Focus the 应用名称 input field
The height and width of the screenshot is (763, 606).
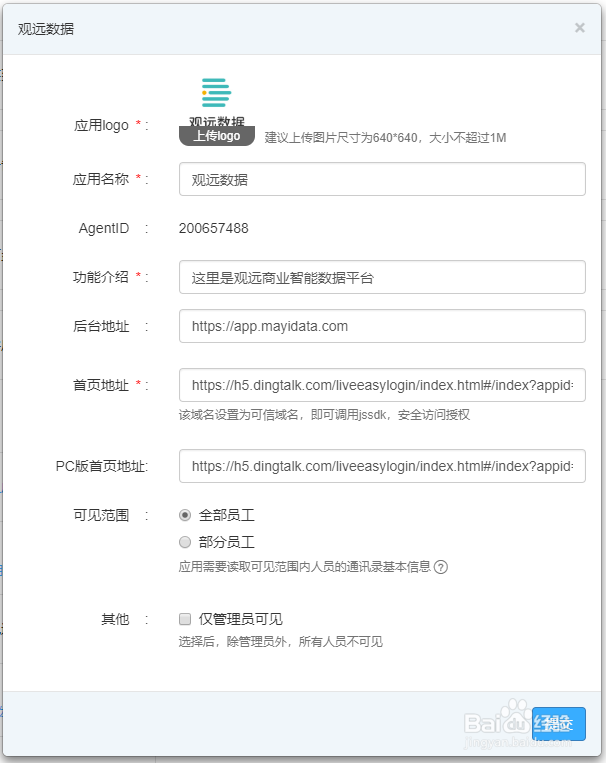tap(382, 179)
